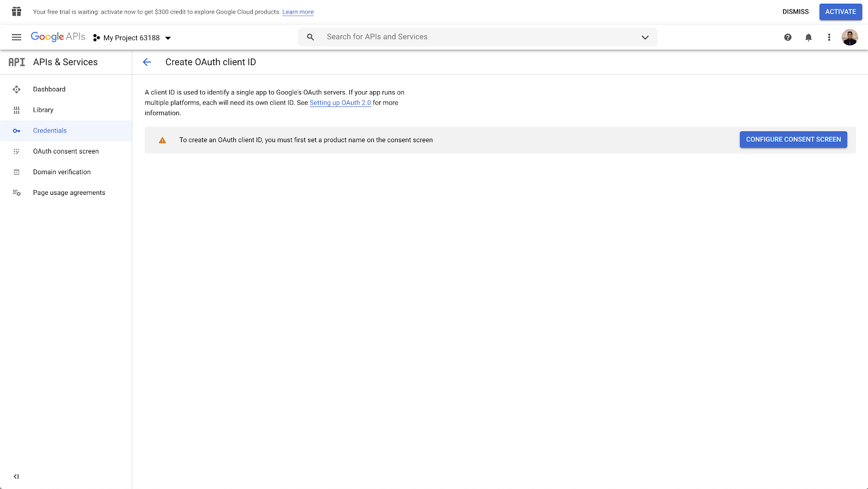This screenshot has height=489, width=868.
Task: Click the gift free trial icon
Action: click(x=16, y=11)
